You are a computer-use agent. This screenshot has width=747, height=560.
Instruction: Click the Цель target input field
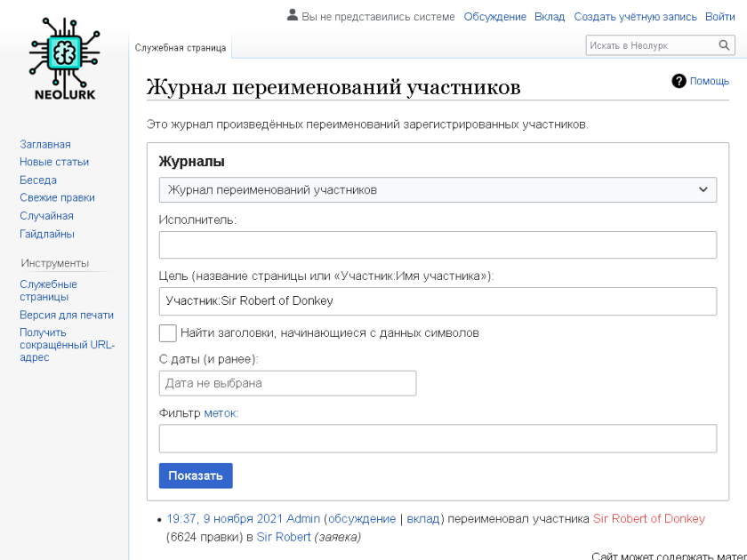coord(438,300)
